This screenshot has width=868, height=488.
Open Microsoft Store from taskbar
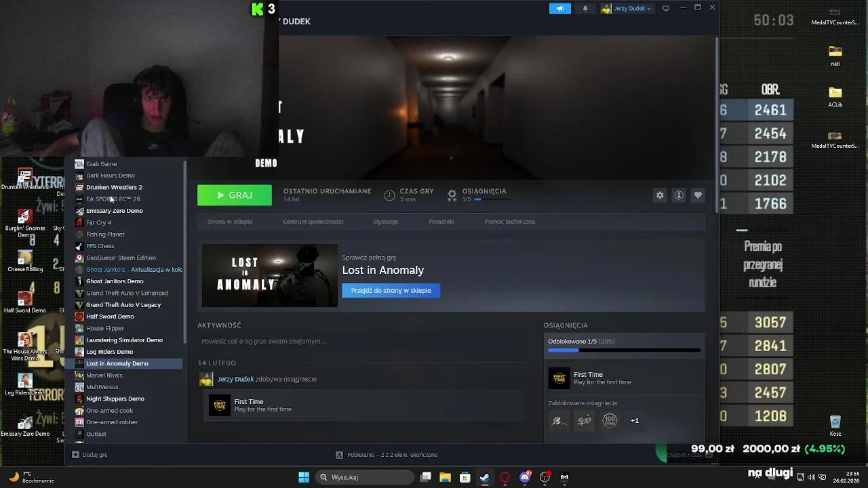pyautogui.click(x=465, y=477)
